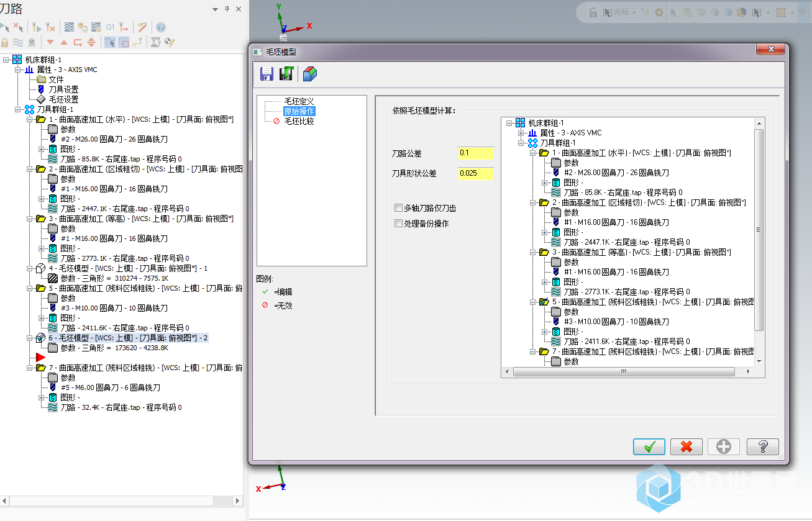Click vertical scrollbar of dialog operations tree
The image size is (812, 521).
(x=759, y=242)
